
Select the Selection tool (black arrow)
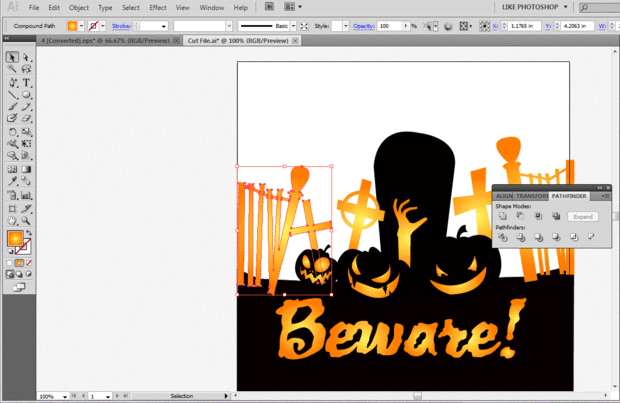pyautogui.click(x=12, y=57)
